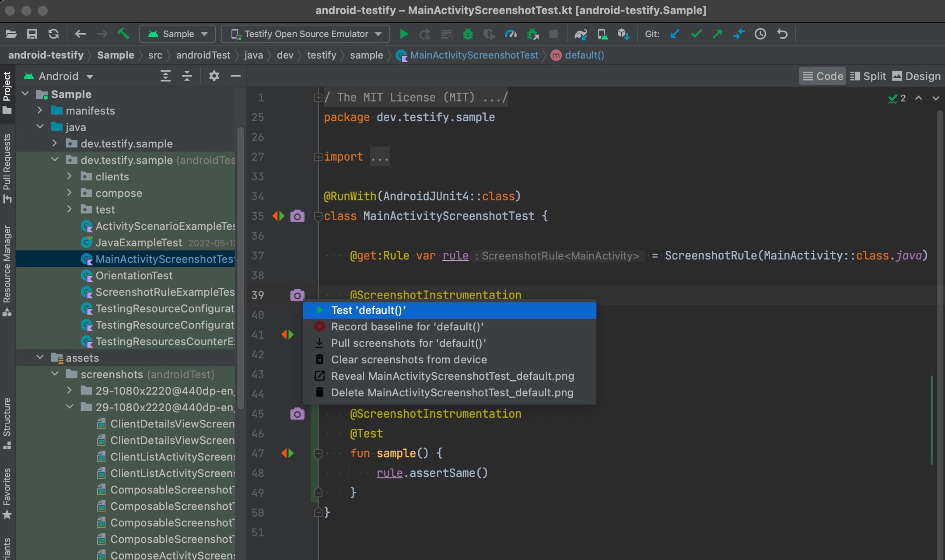Viewport: 945px width, 560px height.
Task: Select OrientationTest in the project tree
Action: tap(133, 275)
